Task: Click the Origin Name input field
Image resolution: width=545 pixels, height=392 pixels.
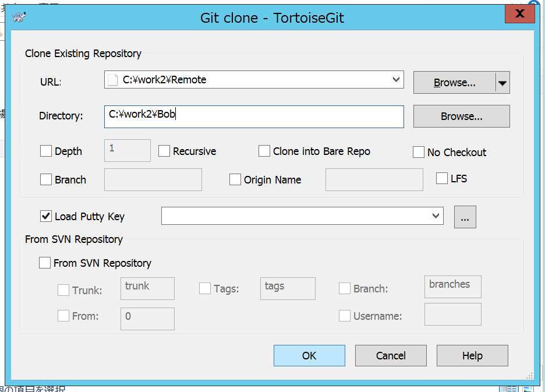Action: pos(374,180)
